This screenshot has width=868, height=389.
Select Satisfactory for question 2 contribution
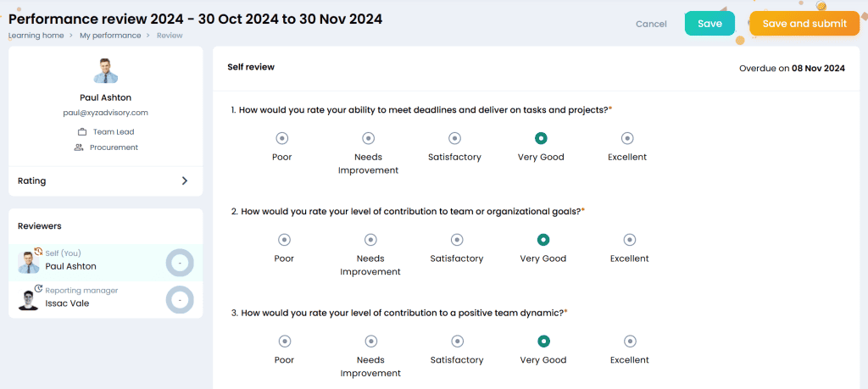pyautogui.click(x=457, y=240)
